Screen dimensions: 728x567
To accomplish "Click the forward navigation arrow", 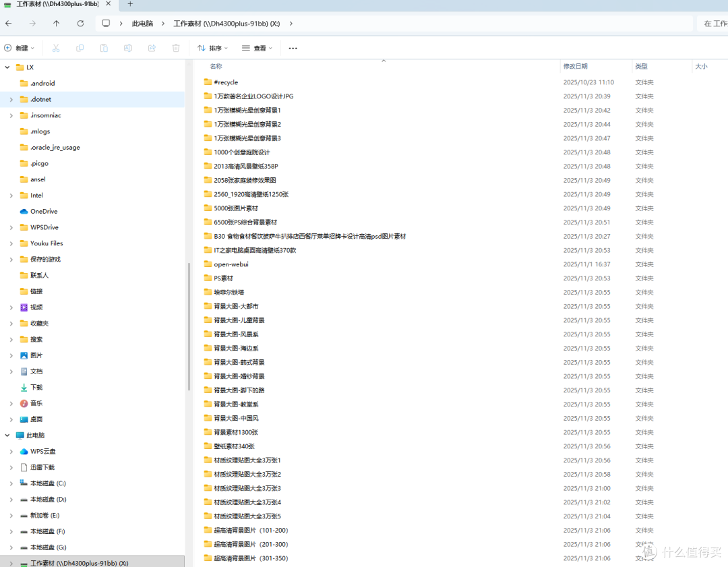I will 32,23.
